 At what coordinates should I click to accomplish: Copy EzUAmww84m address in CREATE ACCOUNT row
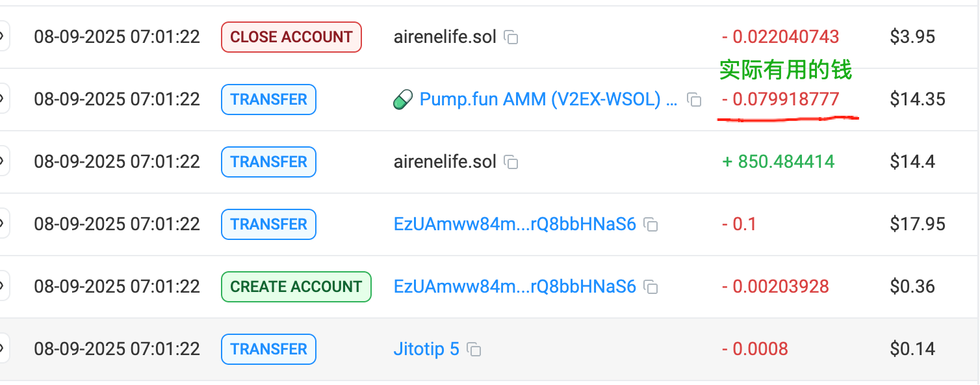(651, 287)
